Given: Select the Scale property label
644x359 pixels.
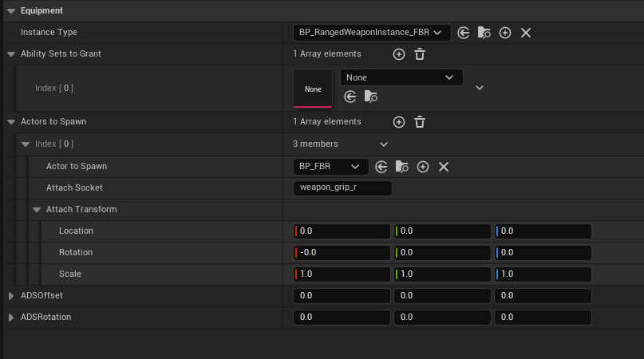Looking at the screenshot, I should 69,274.
